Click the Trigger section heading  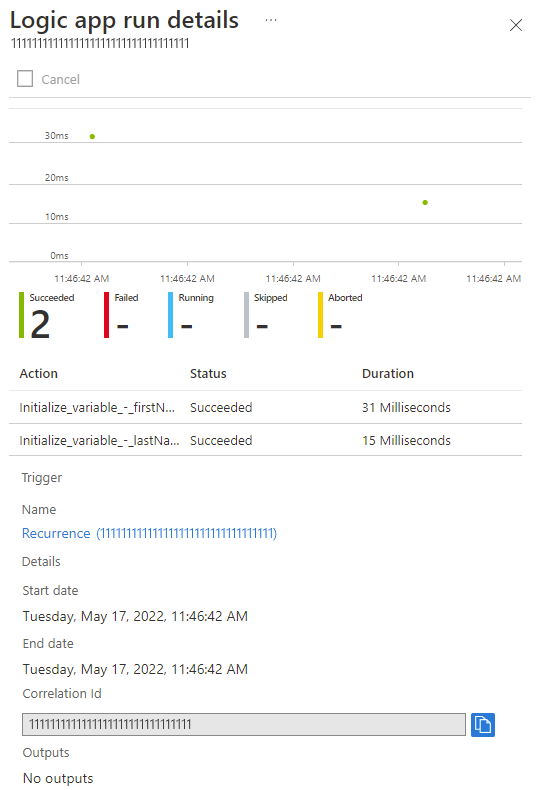click(42, 478)
